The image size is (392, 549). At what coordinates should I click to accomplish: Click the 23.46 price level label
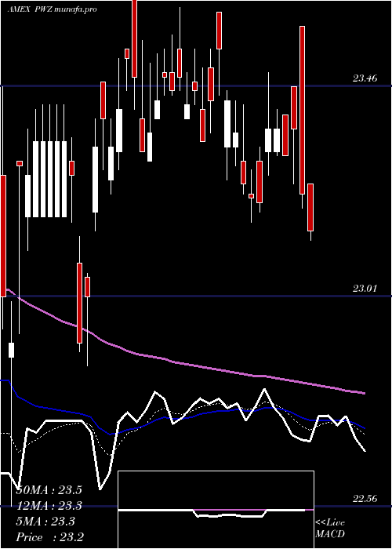(365, 78)
